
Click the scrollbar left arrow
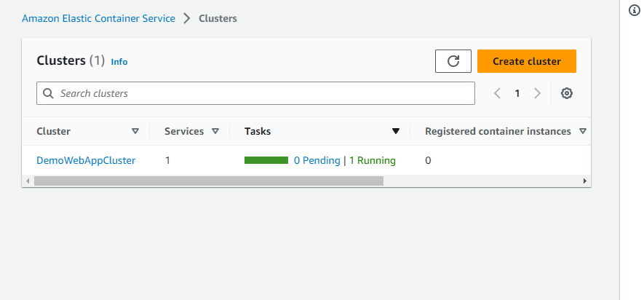click(x=28, y=181)
